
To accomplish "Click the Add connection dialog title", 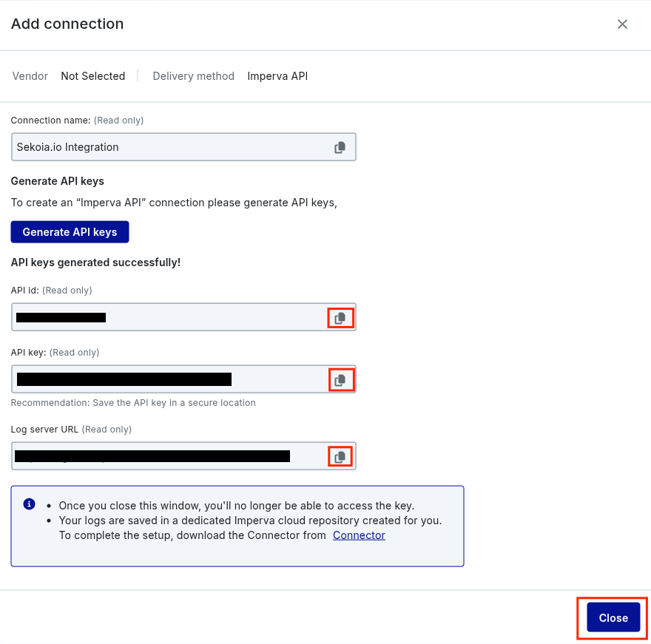I will [67, 24].
